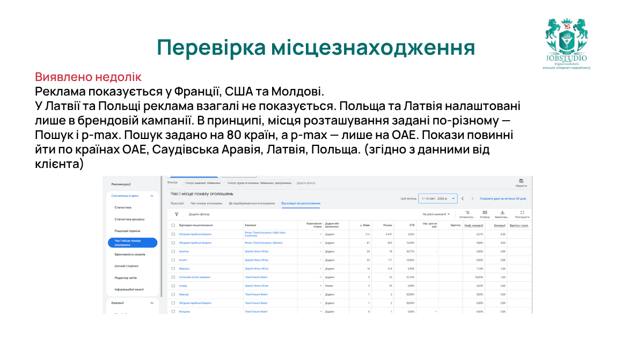Click the Статус групи оголошень filter chip
Image resolution: width=644 pixels, height=337 pixels.
(259, 183)
